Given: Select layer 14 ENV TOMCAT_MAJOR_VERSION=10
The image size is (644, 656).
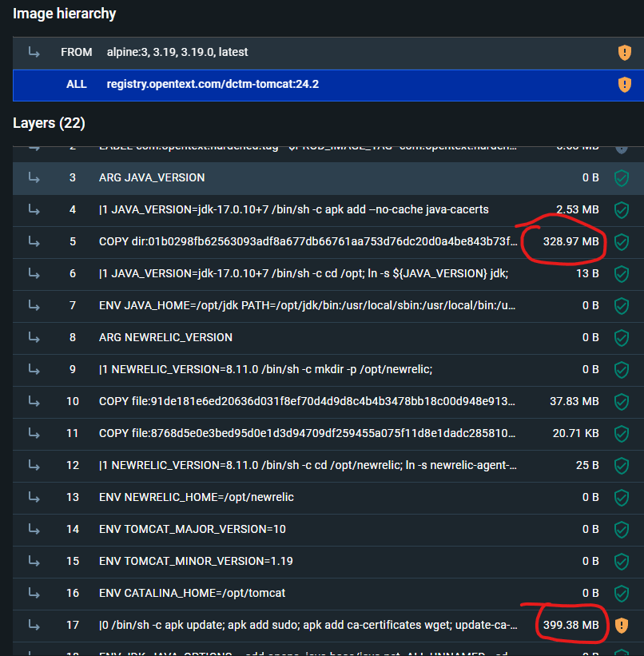Looking at the screenshot, I should click(193, 529).
